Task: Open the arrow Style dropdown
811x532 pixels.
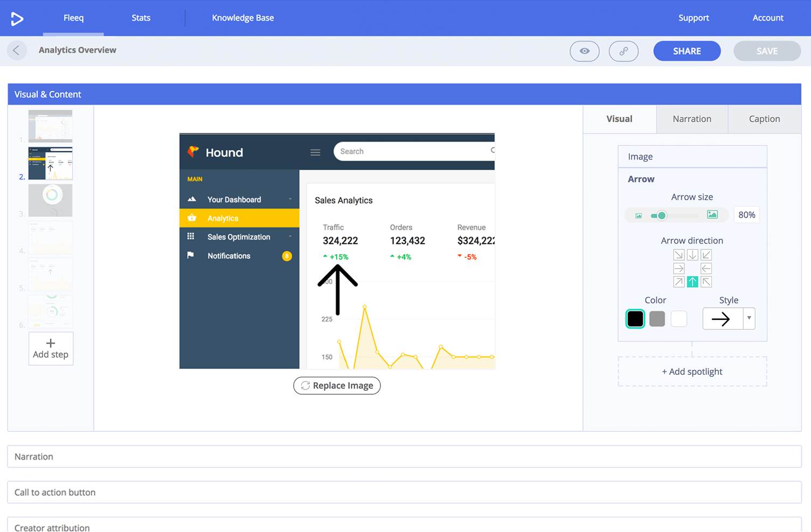Action: pyautogui.click(x=748, y=318)
